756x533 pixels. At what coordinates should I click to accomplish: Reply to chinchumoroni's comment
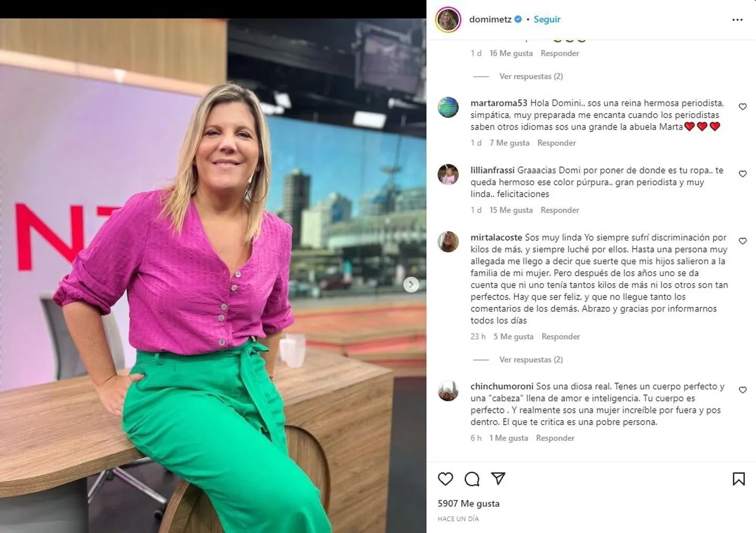555,438
